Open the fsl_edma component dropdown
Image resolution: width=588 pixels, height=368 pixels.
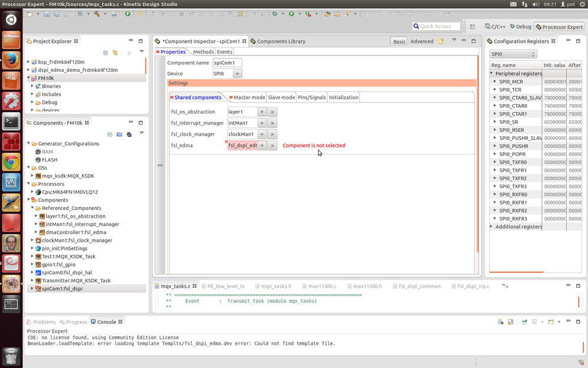click(262, 145)
